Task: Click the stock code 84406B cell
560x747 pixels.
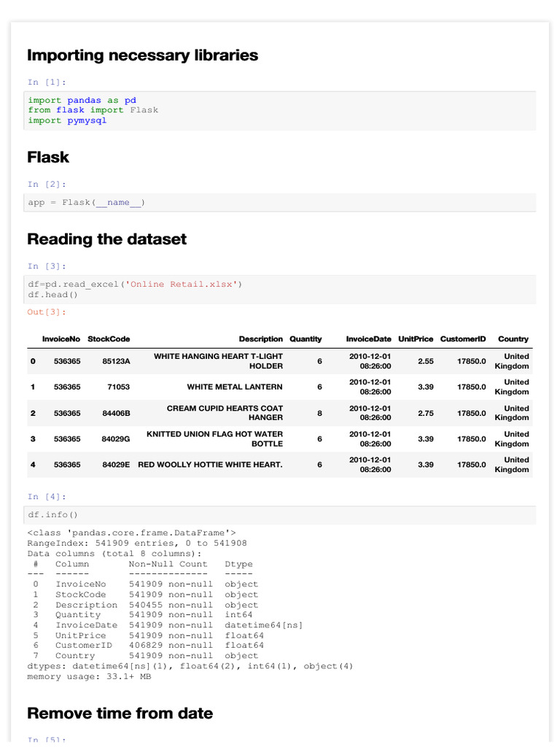Action: 116,413
